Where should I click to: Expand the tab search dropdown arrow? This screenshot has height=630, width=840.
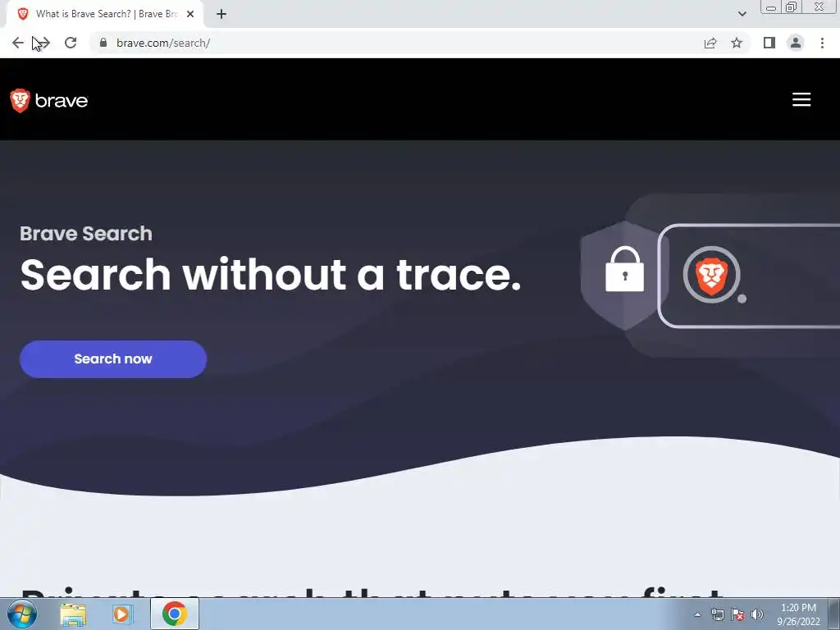742,14
